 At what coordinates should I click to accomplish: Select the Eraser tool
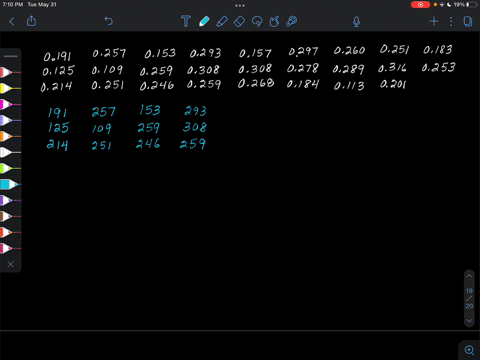pos(239,22)
